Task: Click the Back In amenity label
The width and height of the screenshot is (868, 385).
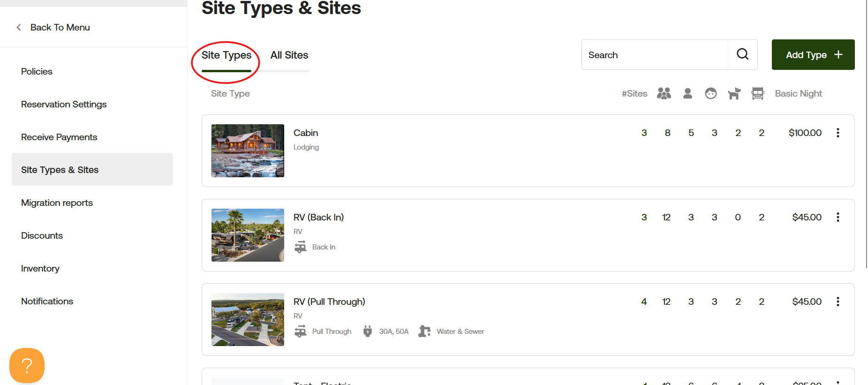Action: pos(324,247)
